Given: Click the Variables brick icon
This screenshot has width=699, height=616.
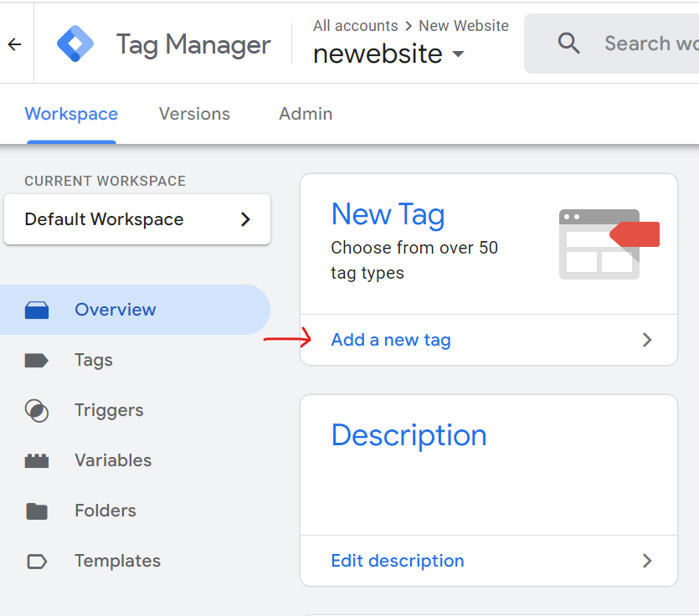Looking at the screenshot, I should pyautogui.click(x=37, y=461).
